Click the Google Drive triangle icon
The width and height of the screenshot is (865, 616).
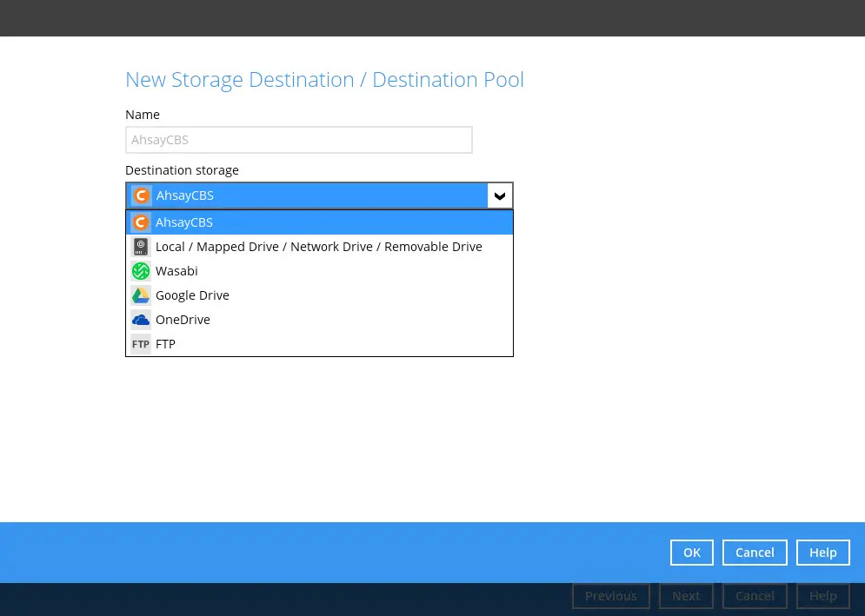(x=141, y=295)
